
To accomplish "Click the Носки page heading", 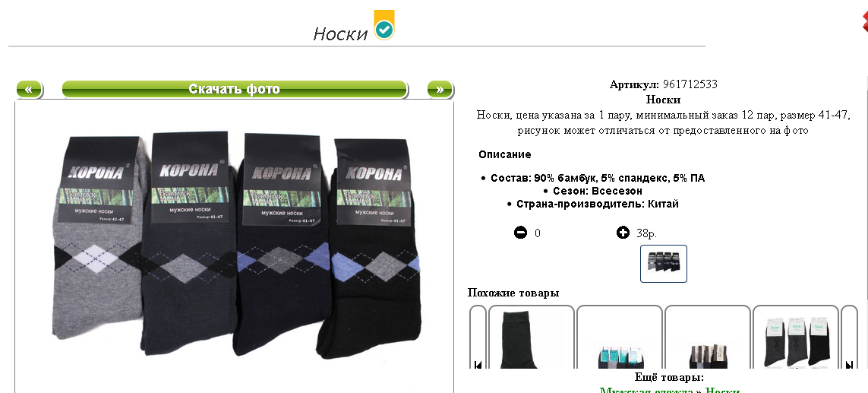I will pyautogui.click(x=340, y=33).
